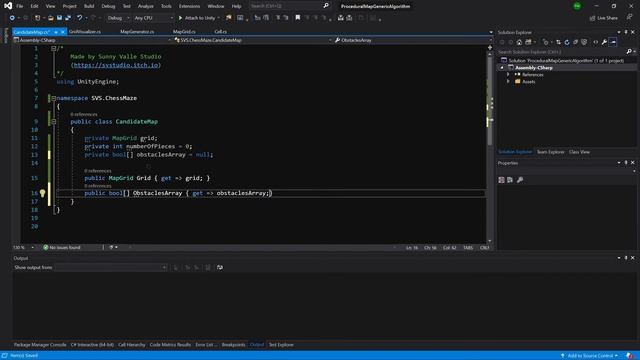
Task: Open the svstudio.itch.io link
Action: point(116,65)
